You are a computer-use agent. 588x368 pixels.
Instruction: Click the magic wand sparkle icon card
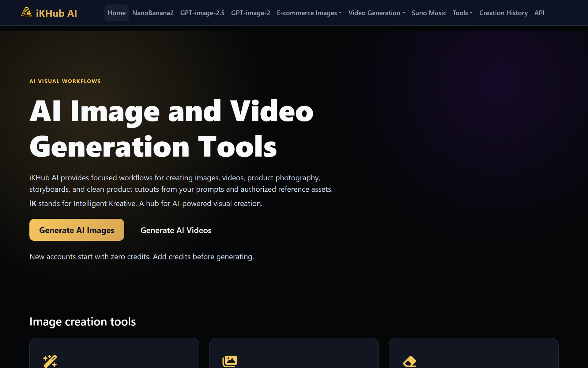50,361
